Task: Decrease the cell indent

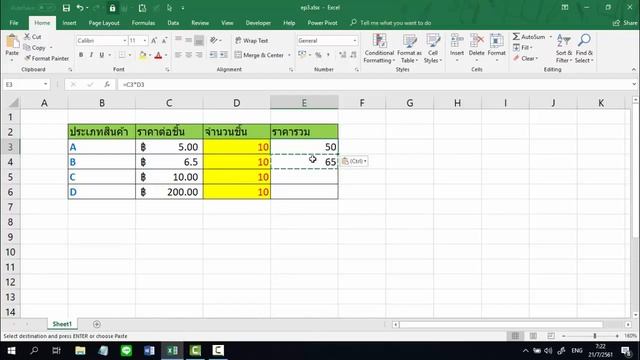Action: 213,55
